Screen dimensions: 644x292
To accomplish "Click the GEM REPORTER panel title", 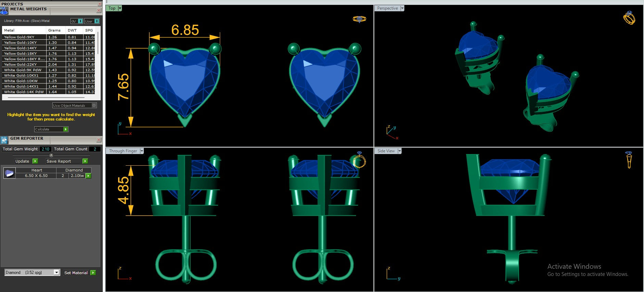I will [27, 138].
